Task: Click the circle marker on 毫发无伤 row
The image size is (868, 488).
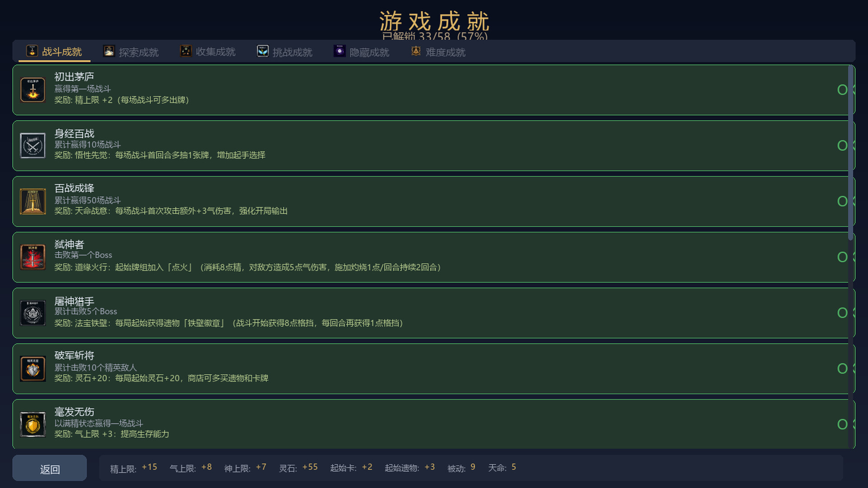Action: tap(842, 424)
